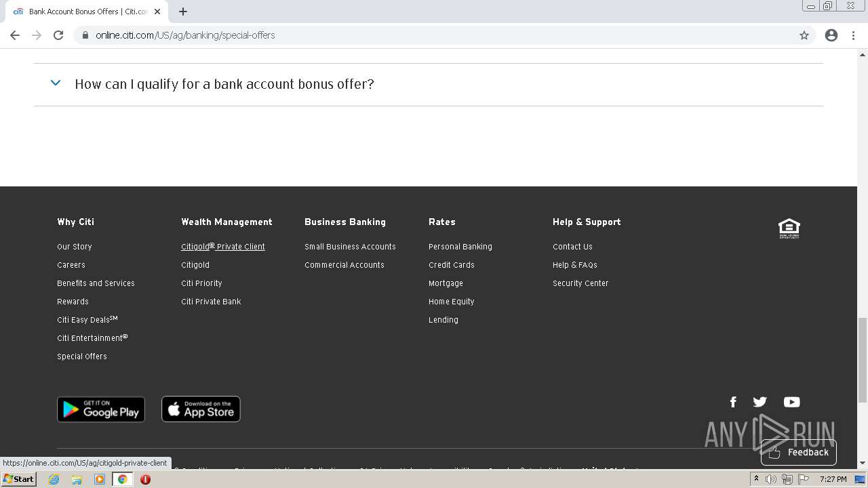Screen dimensions: 868x488
Task: Open the Citi Priority link
Action: 201,283
